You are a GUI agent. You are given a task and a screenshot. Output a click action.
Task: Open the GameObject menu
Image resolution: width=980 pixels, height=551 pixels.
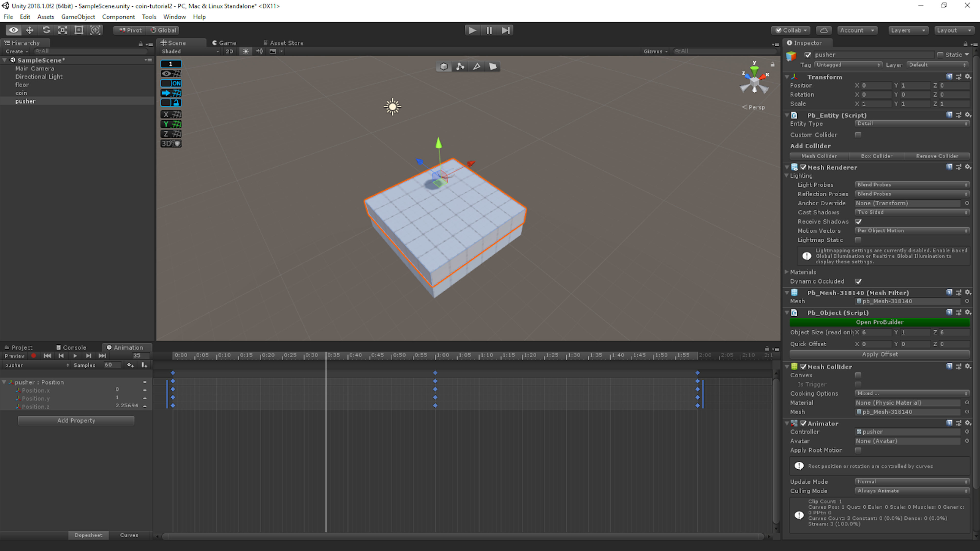(x=78, y=17)
